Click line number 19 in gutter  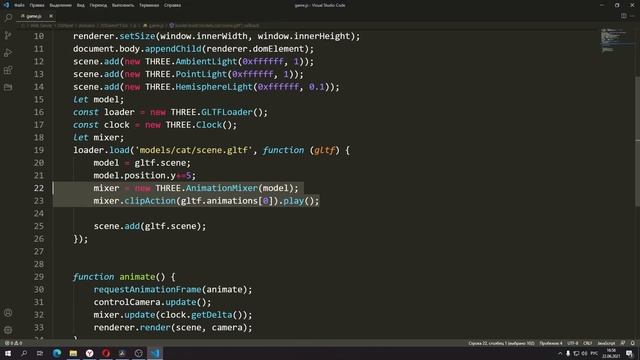39,150
